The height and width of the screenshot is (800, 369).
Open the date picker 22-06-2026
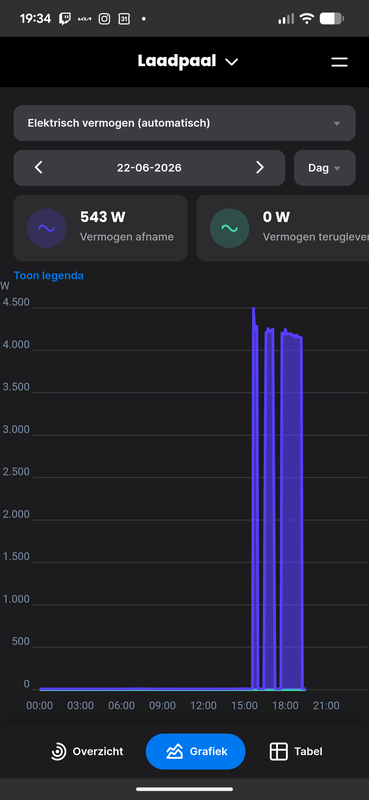tap(149, 168)
